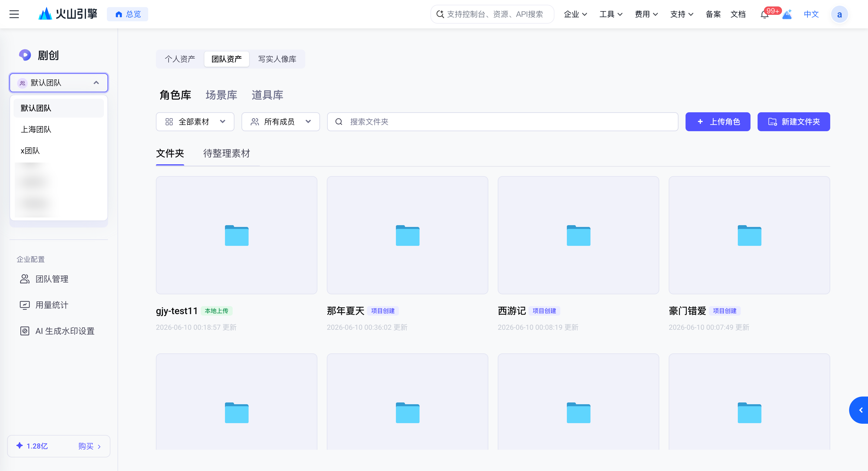Expand the 企业 top menu
This screenshot has width=868, height=471.
pos(575,14)
